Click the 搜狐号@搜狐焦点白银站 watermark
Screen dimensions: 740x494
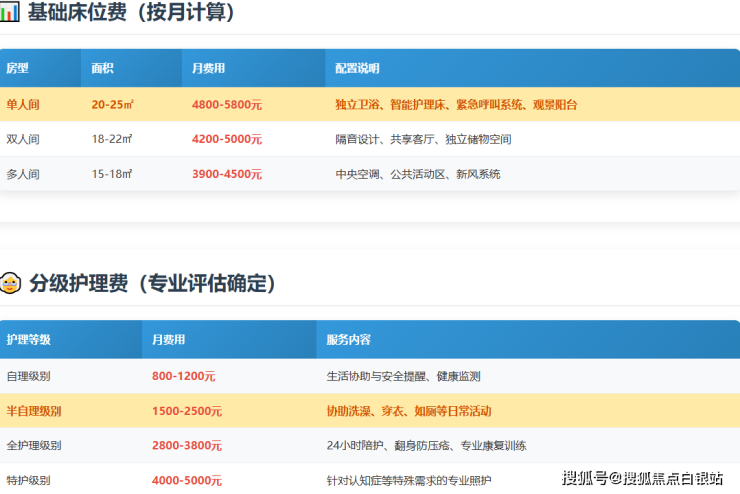pyautogui.click(x=641, y=477)
